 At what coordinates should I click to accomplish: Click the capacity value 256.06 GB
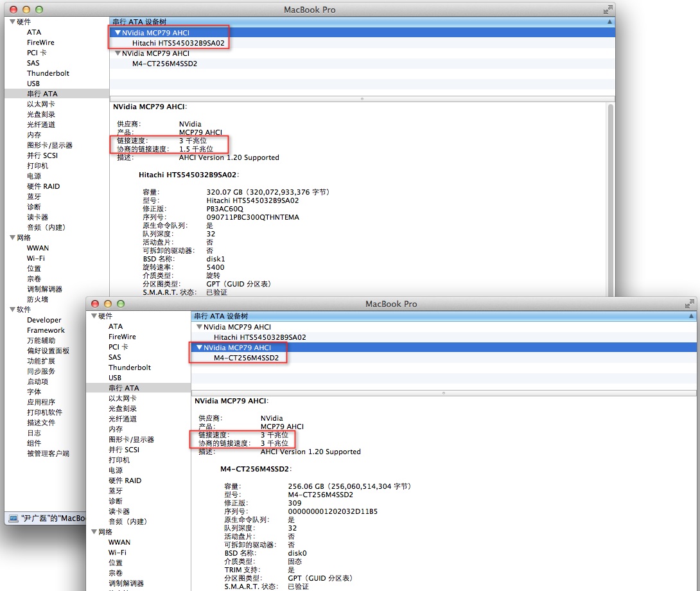coord(306,486)
